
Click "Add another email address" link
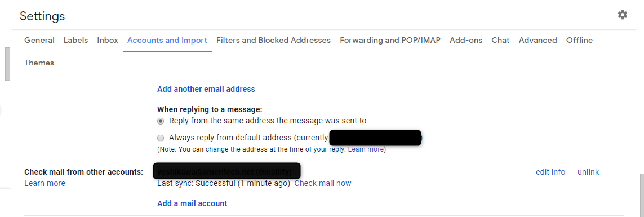[x=206, y=89]
